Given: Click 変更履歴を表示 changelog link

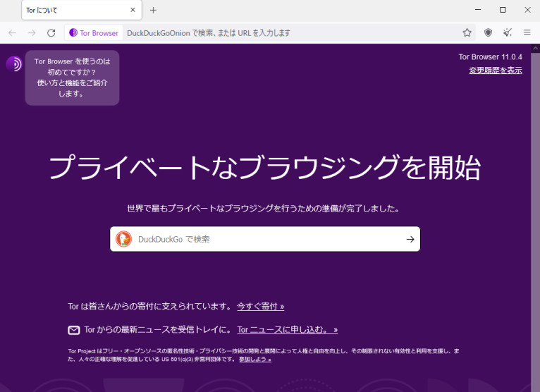Looking at the screenshot, I should (496, 71).
